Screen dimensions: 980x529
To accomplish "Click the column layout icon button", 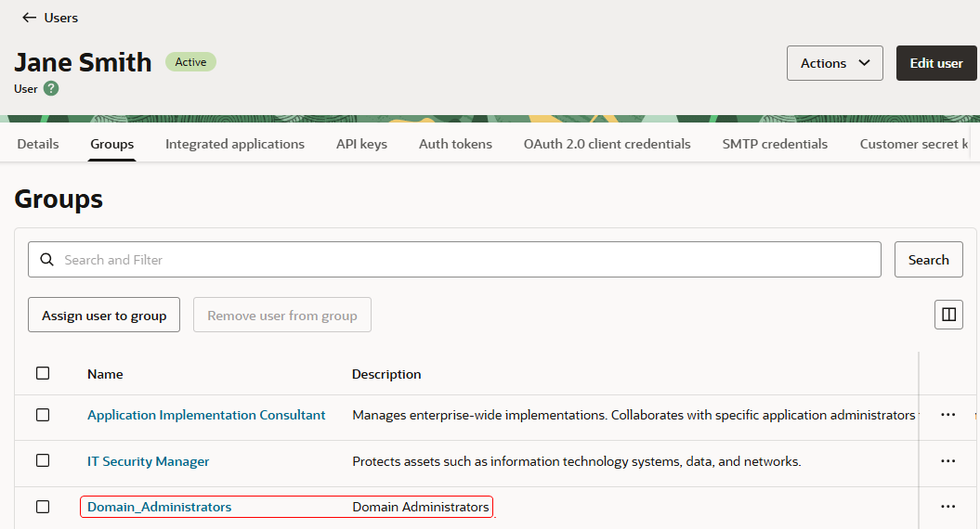I will 948,315.
